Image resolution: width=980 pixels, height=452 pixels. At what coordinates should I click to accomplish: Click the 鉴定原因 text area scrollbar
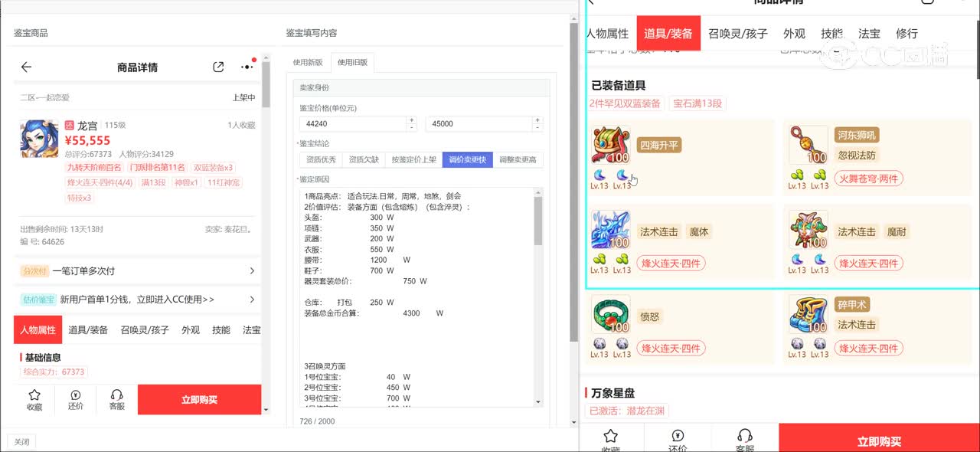pyautogui.click(x=538, y=222)
